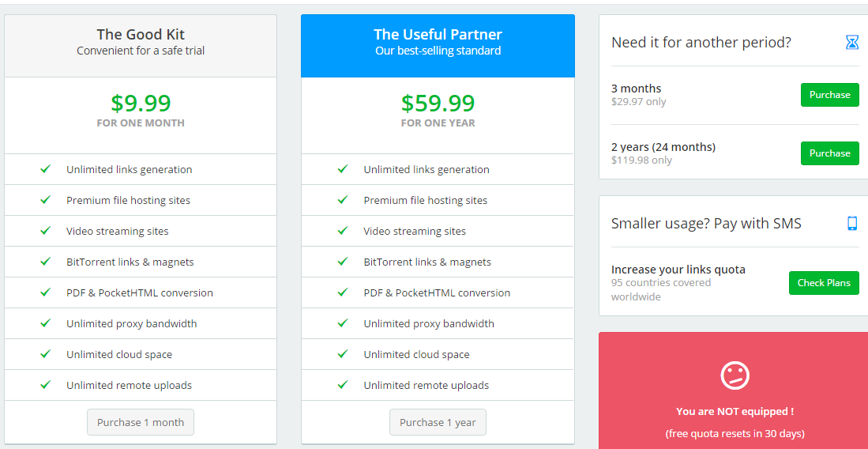This screenshot has width=868, height=449.
Task: Click checkmark beside Useful Partner BitTorrent links & magnets
Action: (343, 261)
